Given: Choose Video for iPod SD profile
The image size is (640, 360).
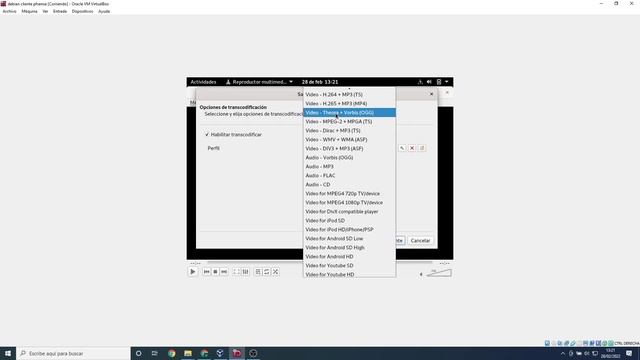Looking at the screenshot, I should (349, 220).
